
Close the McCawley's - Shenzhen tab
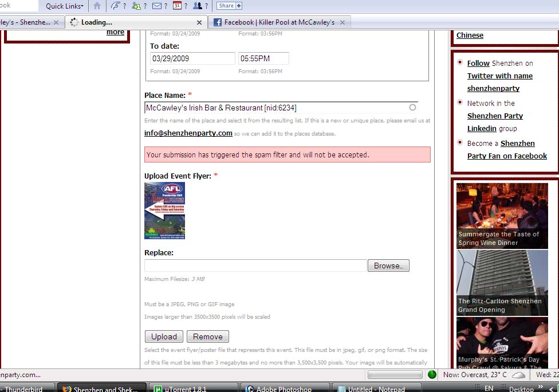pyautogui.click(x=56, y=22)
